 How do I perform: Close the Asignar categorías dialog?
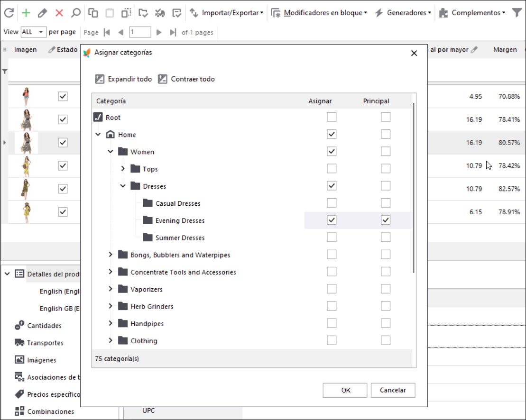tap(414, 53)
